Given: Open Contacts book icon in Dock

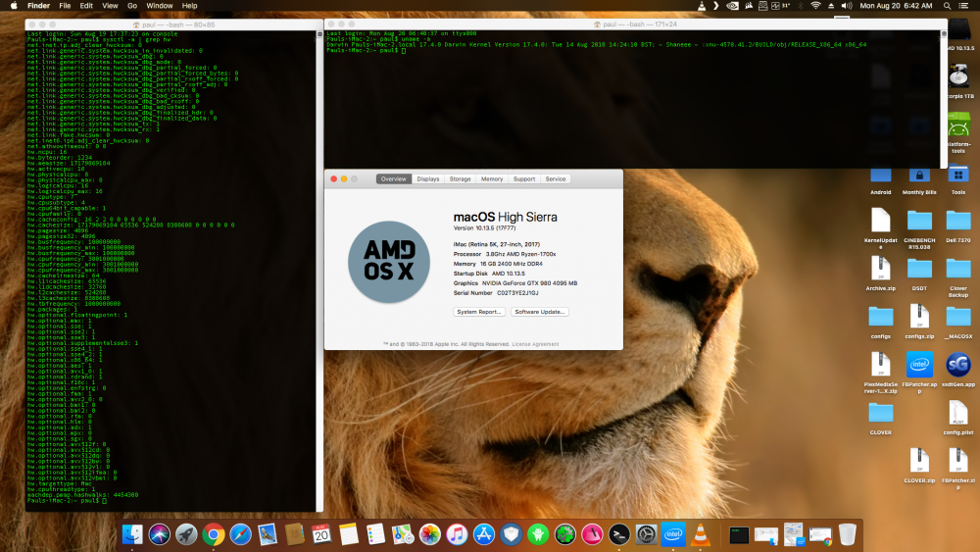Looking at the screenshot, I should (294, 534).
